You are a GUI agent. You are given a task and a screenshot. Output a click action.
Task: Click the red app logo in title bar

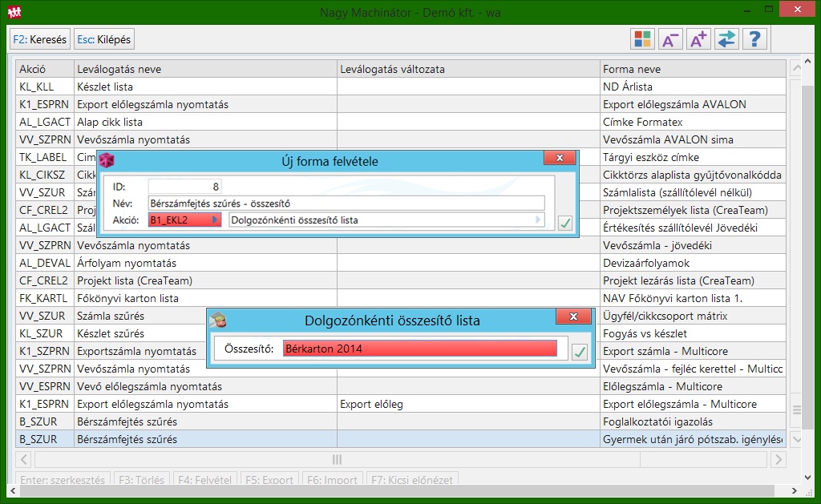pos(14,11)
